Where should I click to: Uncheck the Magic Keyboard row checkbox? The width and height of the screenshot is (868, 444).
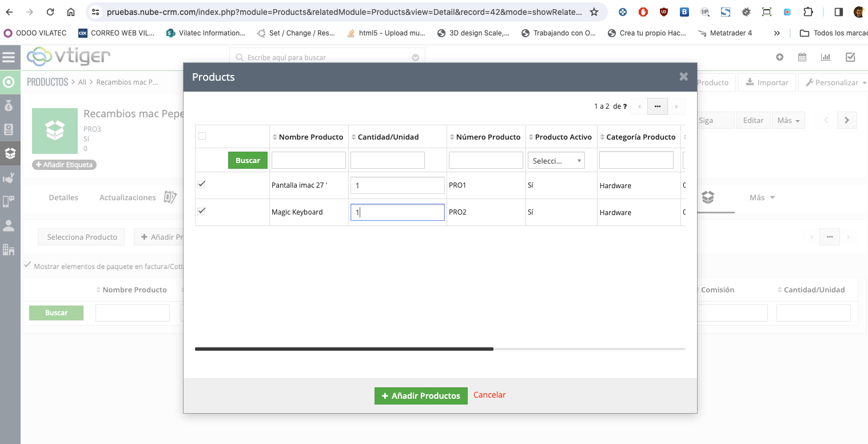pos(201,211)
